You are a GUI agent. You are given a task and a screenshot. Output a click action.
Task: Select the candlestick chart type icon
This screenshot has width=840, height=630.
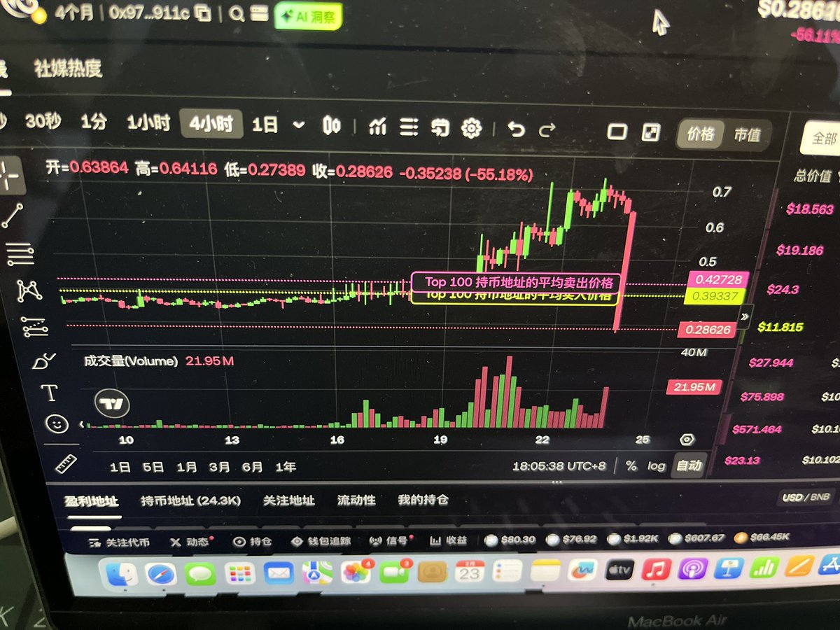(332, 126)
